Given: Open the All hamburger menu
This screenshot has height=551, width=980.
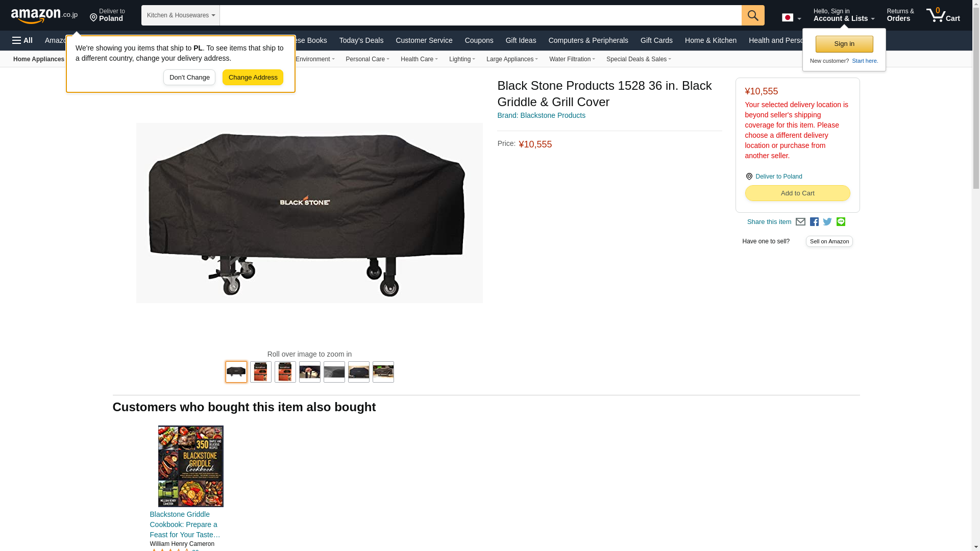Looking at the screenshot, I should (22, 40).
